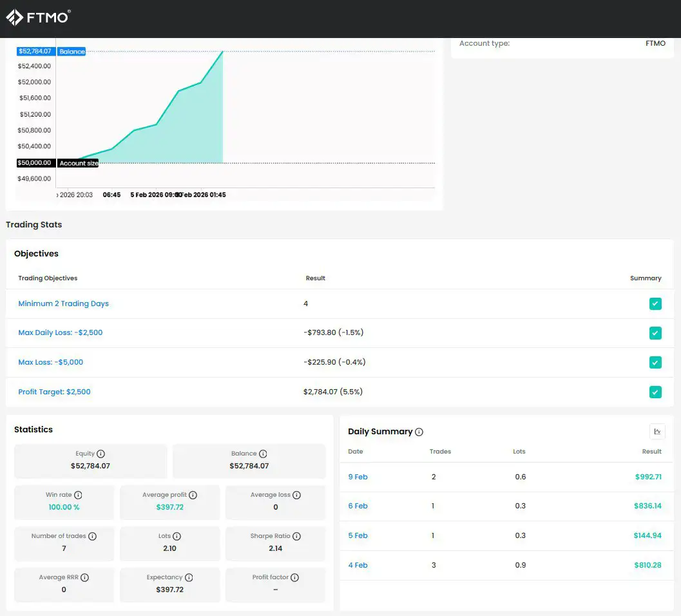The height and width of the screenshot is (616, 681).
Task: Expand the 9 Feb daily summary row
Action: 358,477
